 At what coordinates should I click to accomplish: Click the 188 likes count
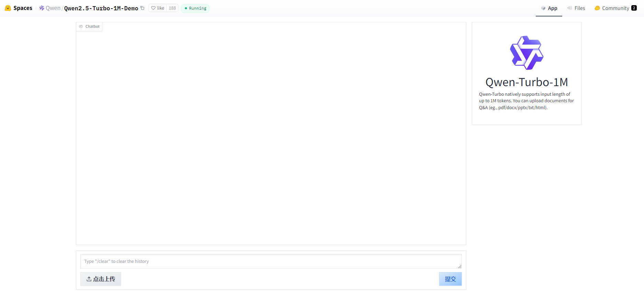(x=172, y=8)
